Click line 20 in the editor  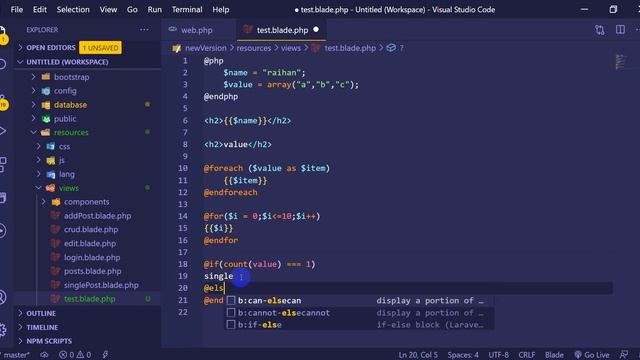[x=408, y=288]
